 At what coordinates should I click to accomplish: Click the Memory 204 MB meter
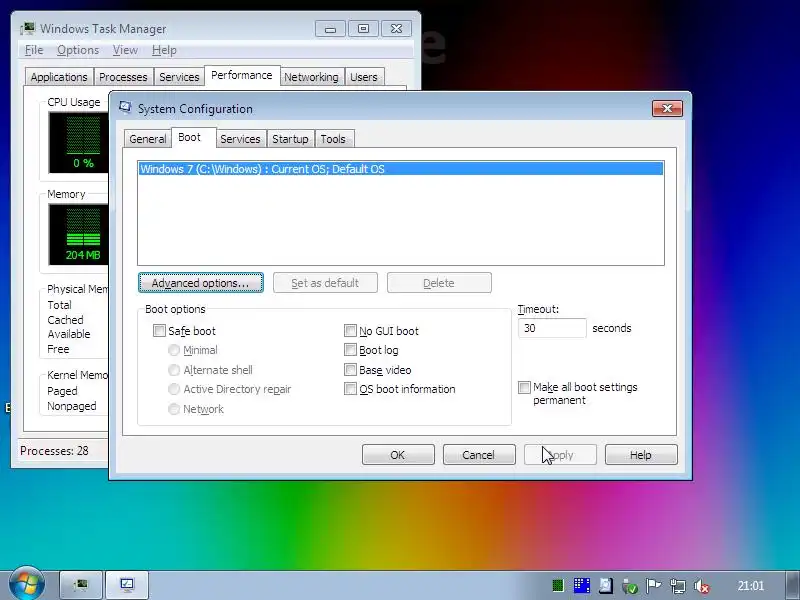coord(79,234)
